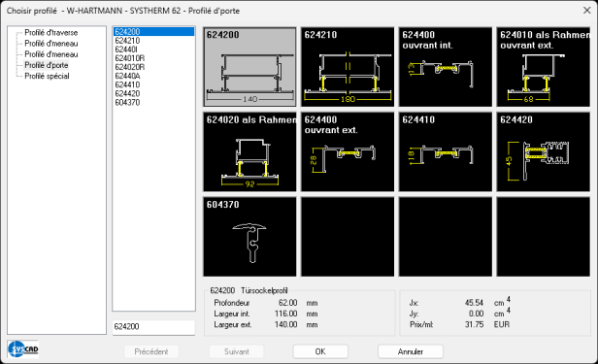Click the Jx value 45.54

[474, 303]
